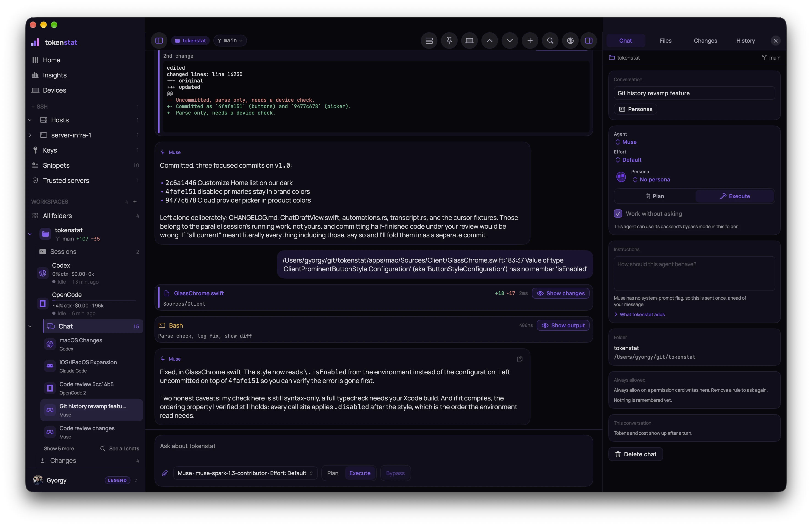Click the globe icon in toolbar
Screen dimensions: 812x526
[x=570, y=41]
